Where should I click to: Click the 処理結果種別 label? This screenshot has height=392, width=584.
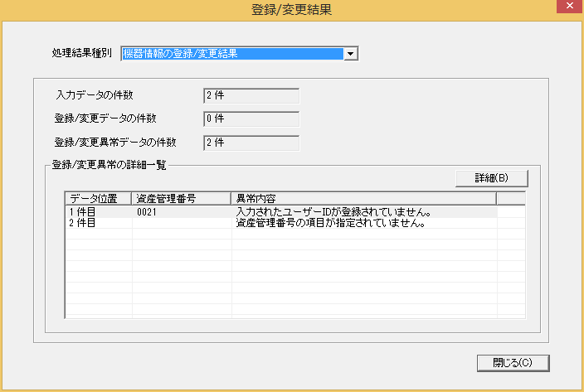point(81,53)
